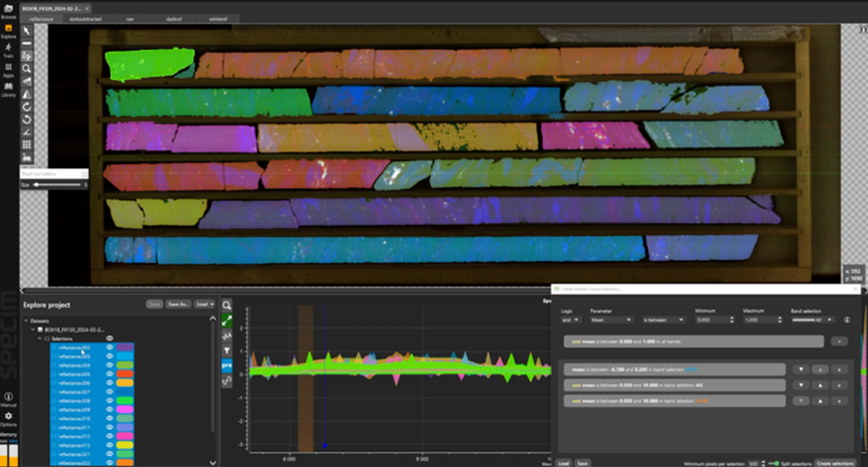Click the curve icon at plot toolbar bottom
The image size is (868, 467).
click(227, 381)
